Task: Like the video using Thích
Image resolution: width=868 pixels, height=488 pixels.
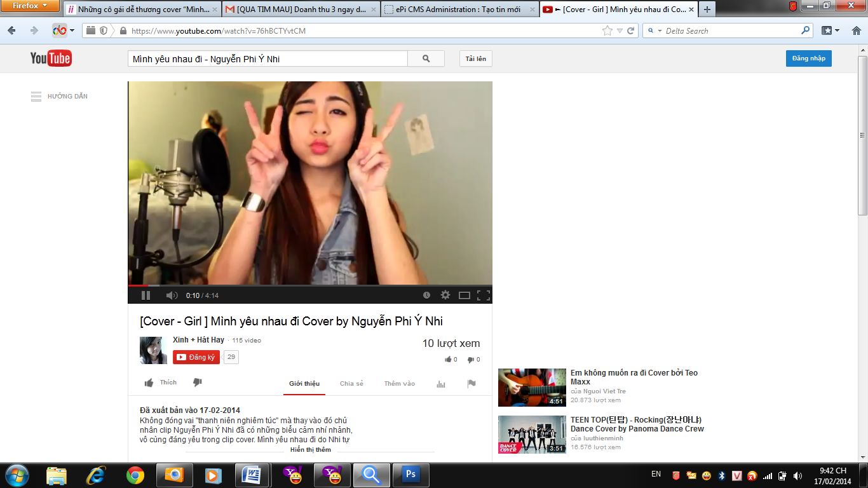Action: 160,383
